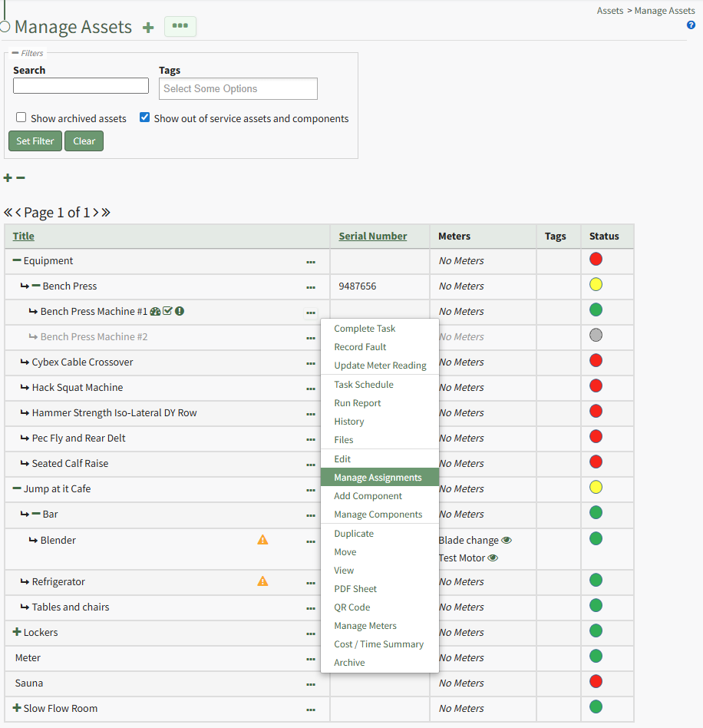
Task: Click the yellow status circle for Bench Press
Action: pyautogui.click(x=596, y=285)
